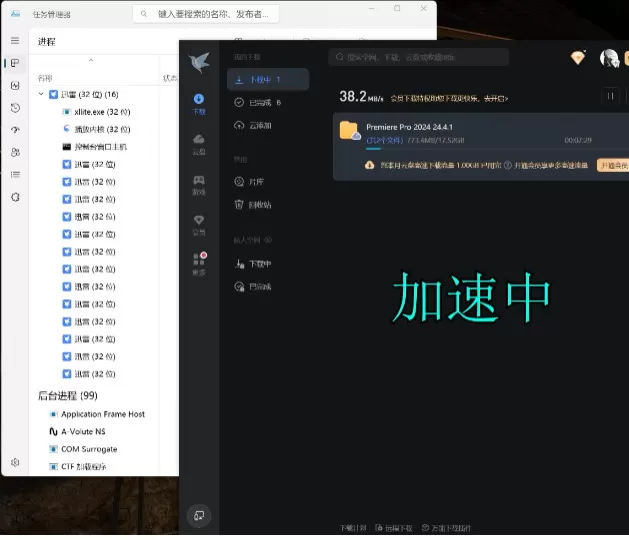Open 已完成 6 completed list
Screen dimensions: 629x540
[268, 103]
